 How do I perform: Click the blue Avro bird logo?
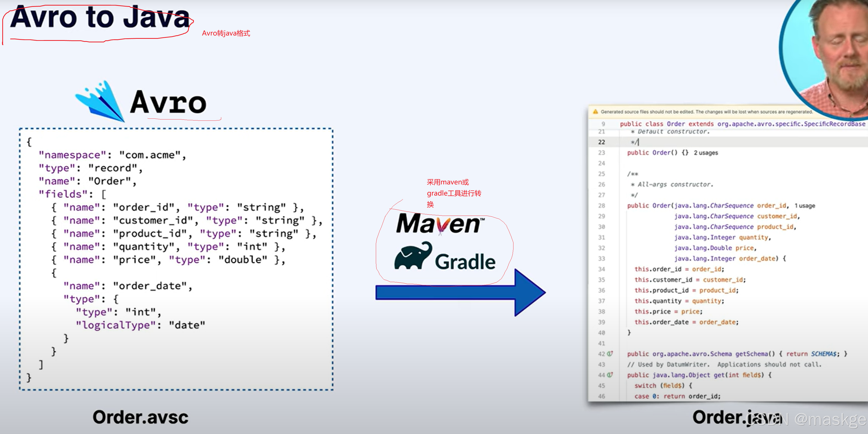[x=100, y=101]
